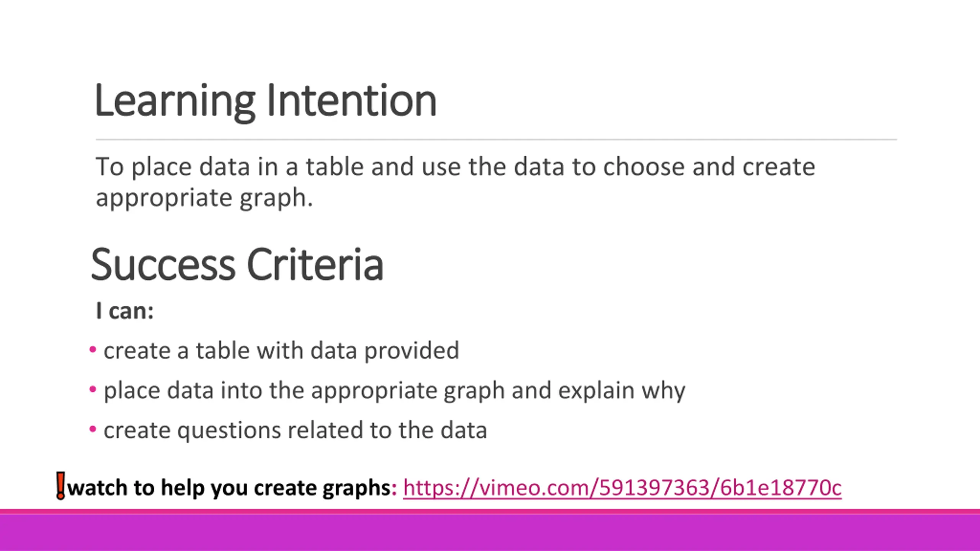Click the words 'appropriate graph.' ending the intention paragraph
This screenshot has height=551, width=980.
tap(204, 198)
